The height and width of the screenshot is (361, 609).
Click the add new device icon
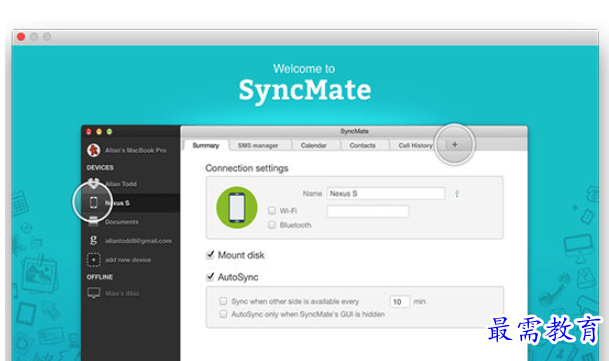tap(94, 260)
